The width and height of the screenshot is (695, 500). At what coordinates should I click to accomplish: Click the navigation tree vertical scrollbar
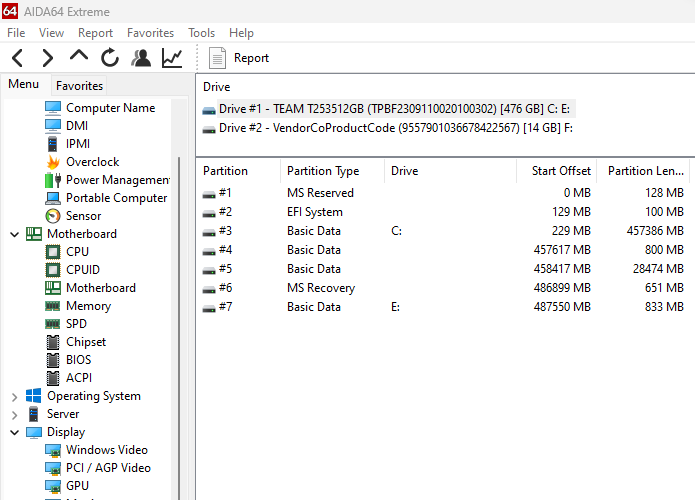[179, 328]
